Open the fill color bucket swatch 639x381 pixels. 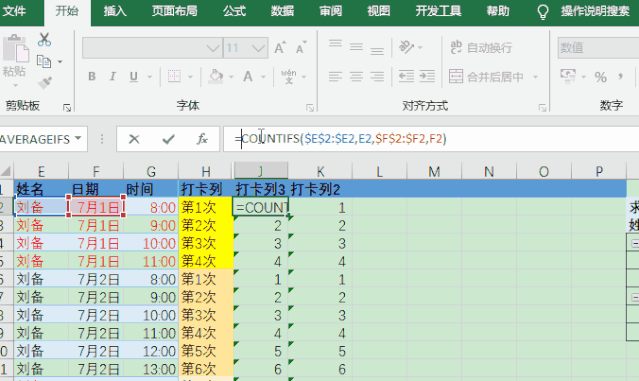216,76
